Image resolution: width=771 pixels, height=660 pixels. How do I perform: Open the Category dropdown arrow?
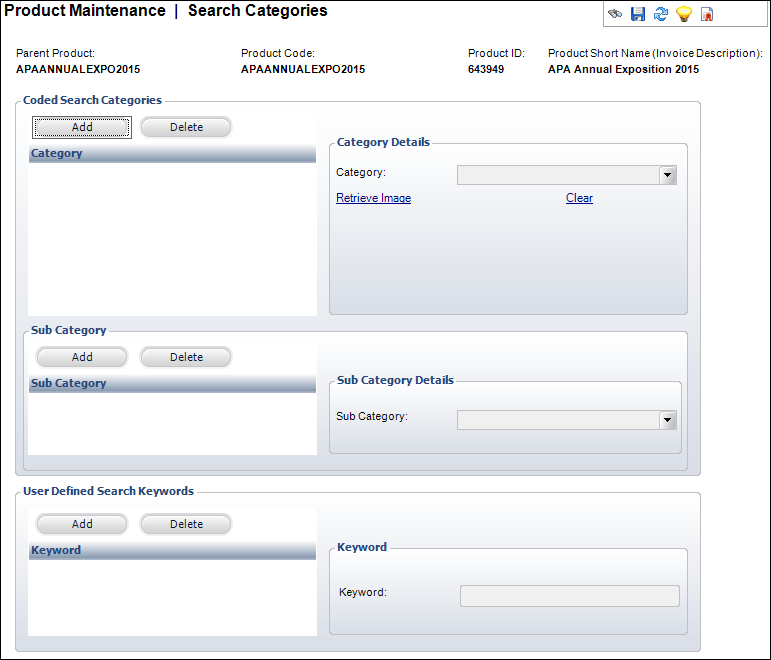tap(668, 175)
